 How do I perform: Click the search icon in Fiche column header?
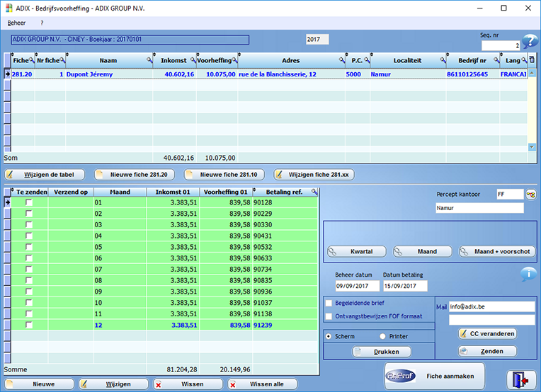31,60
